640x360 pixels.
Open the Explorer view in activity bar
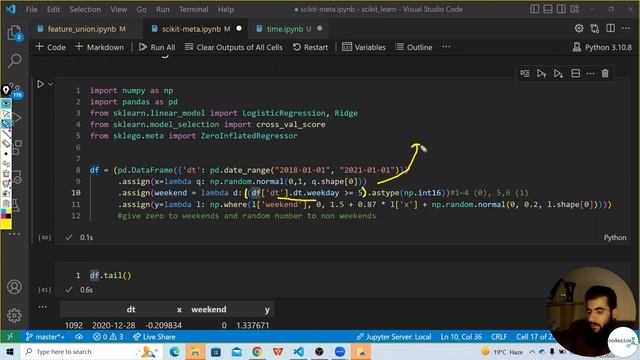[14, 33]
